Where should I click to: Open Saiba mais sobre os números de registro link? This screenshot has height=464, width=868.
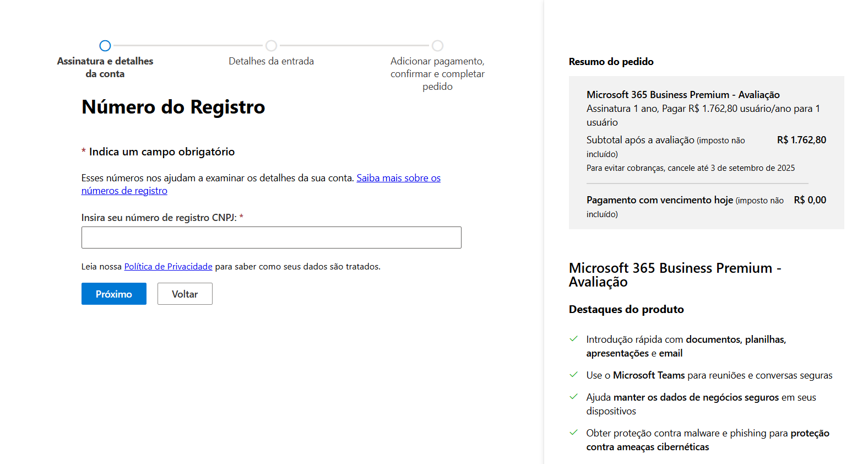coord(261,184)
